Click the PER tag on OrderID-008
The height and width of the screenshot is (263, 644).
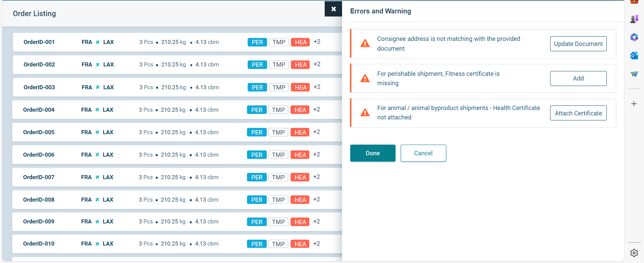click(x=257, y=200)
